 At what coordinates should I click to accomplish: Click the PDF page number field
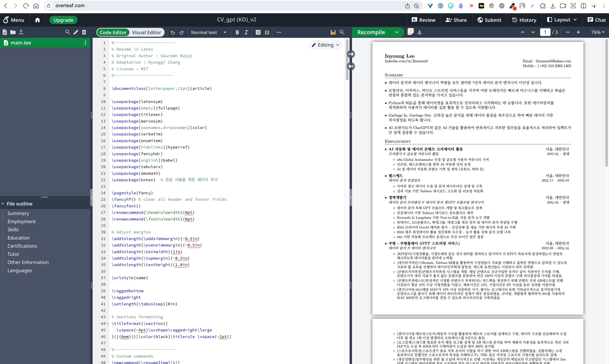click(x=545, y=32)
